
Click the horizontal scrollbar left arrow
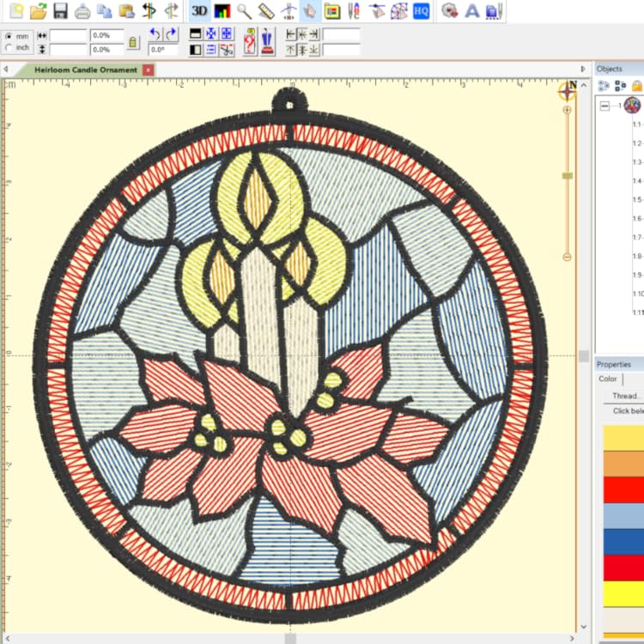click(8, 639)
